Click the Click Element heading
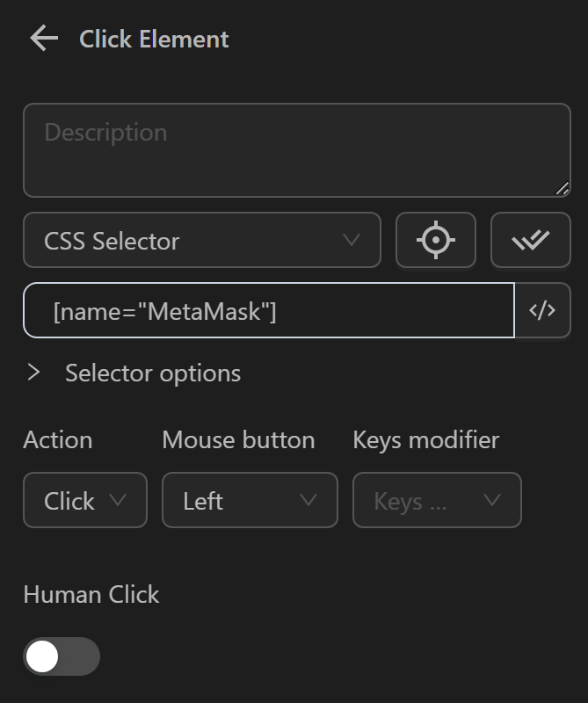Image resolution: width=588 pixels, height=703 pixels. (153, 39)
